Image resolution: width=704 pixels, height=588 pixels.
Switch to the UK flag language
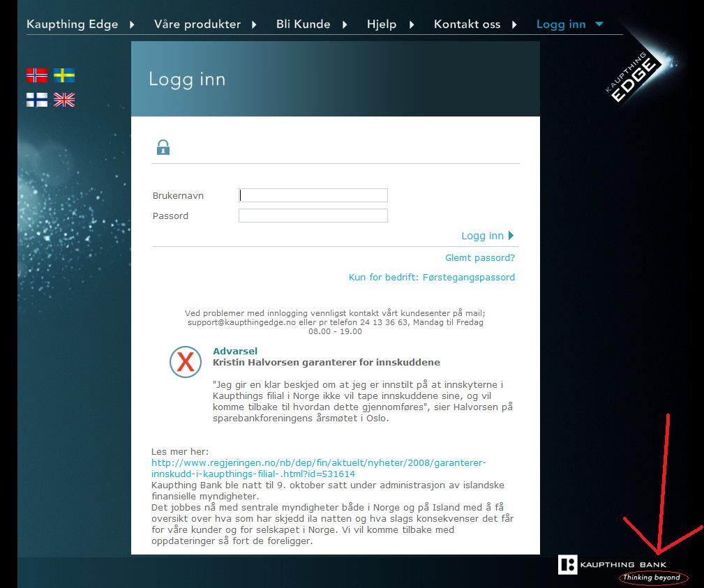coord(64,100)
